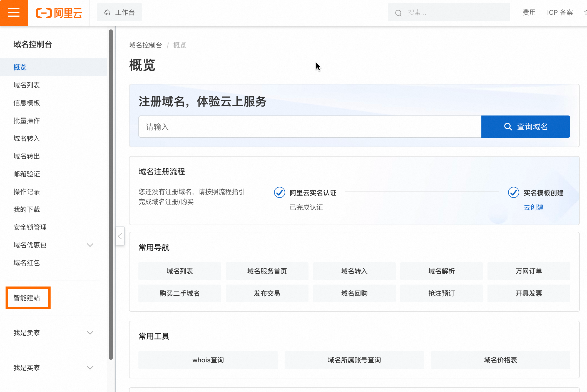Open 域名服务首页 shortcut
The height and width of the screenshot is (392, 587).
pos(267,271)
